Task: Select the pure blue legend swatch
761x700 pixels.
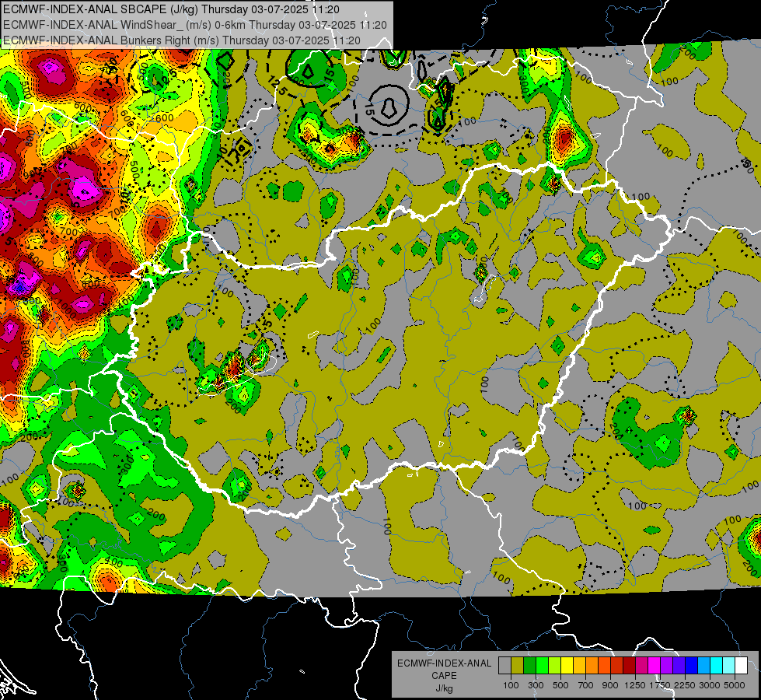Action: click(x=692, y=665)
